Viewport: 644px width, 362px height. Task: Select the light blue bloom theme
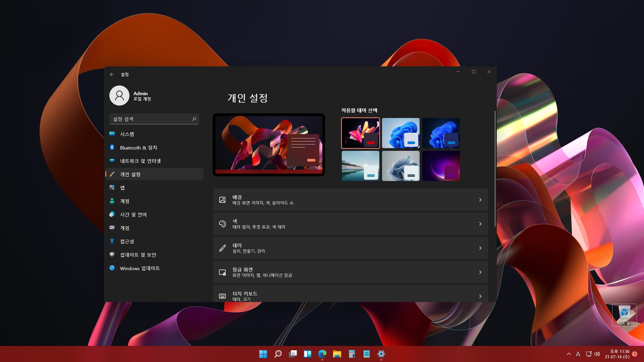point(401,133)
